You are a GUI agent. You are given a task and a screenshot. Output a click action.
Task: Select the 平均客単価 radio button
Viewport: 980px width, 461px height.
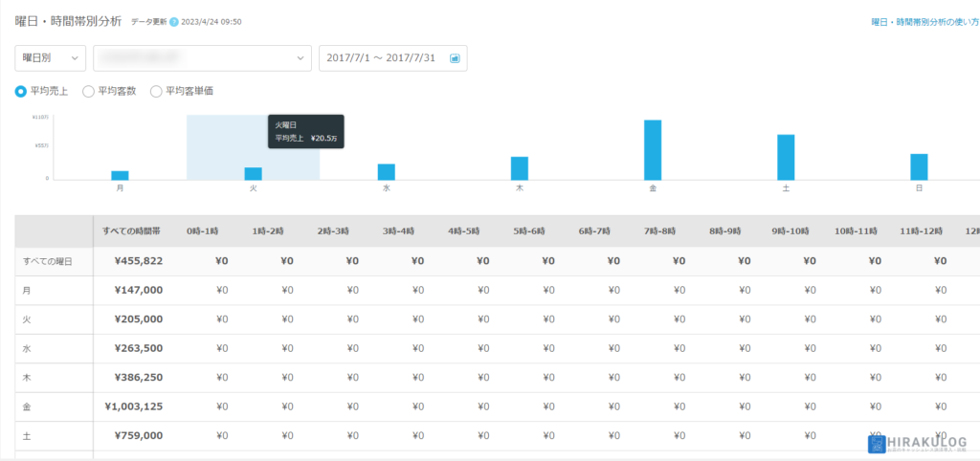156,91
